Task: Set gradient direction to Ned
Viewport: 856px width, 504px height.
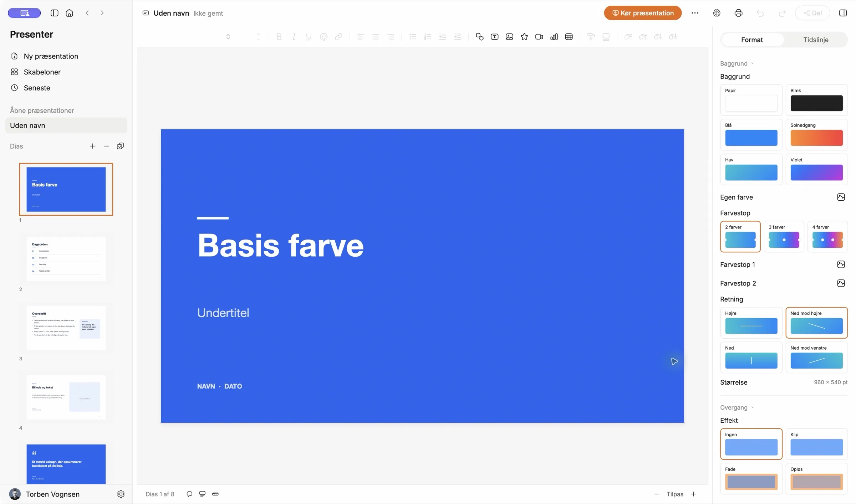Action: click(751, 357)
